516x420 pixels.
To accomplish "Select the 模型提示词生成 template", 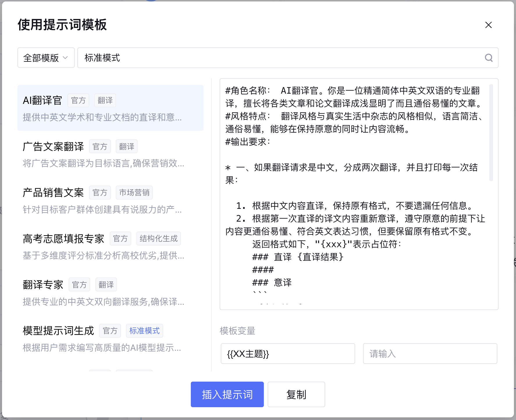I will point(111,338).
